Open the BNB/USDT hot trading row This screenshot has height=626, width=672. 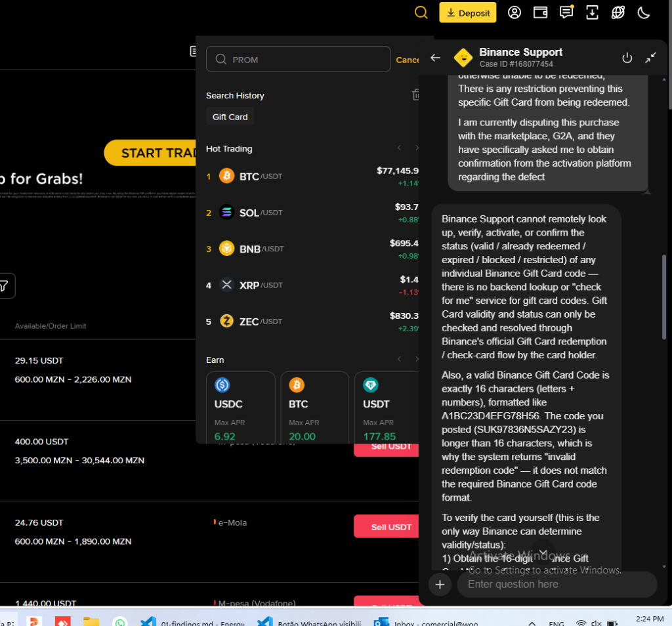pyautogui.click(x=312, y=249)
